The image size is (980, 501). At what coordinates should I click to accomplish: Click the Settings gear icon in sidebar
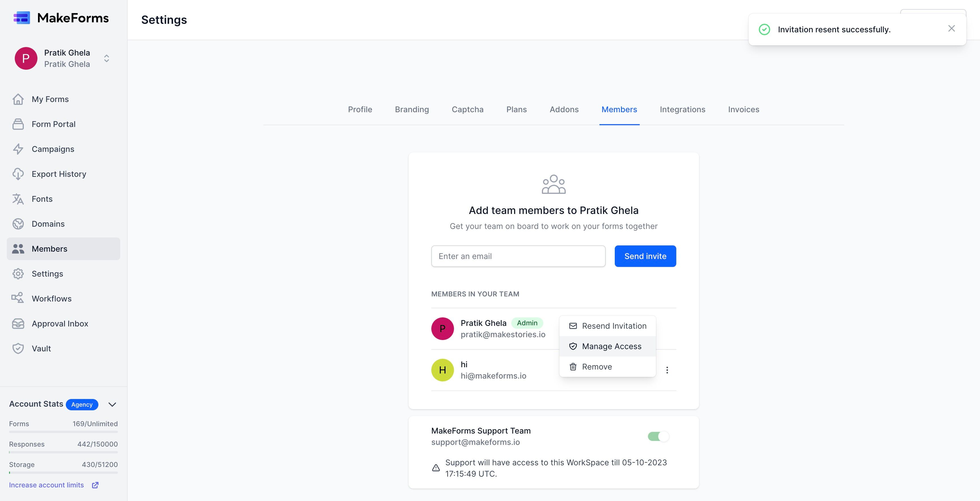click(x=18, y=274)
